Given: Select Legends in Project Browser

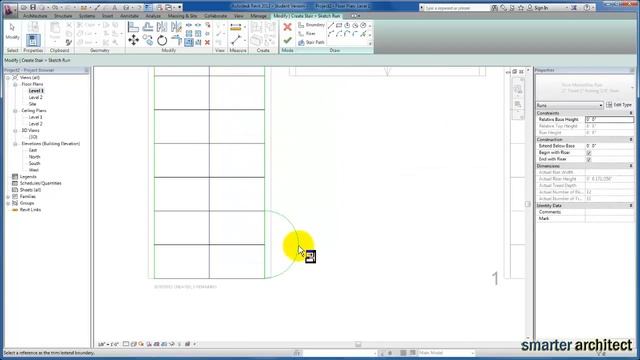Looking at the screenshot, I should [28, 177].
